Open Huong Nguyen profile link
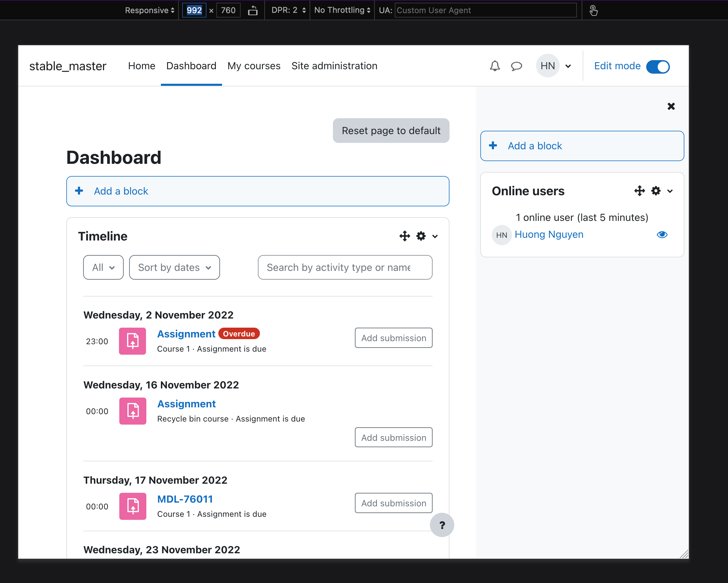 [549, 234]
